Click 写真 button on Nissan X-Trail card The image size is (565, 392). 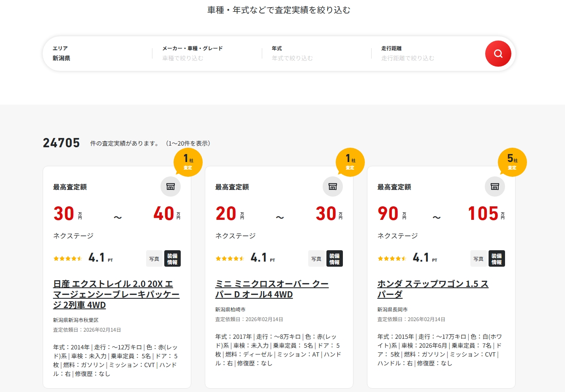[154, 259]
